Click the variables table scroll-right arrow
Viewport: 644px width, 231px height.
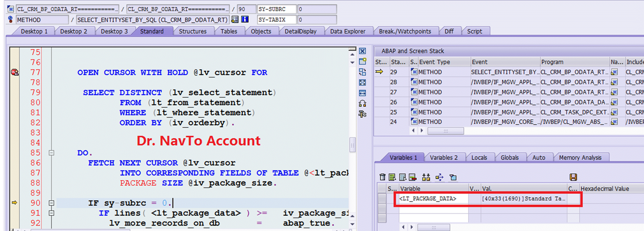(412, 227)
